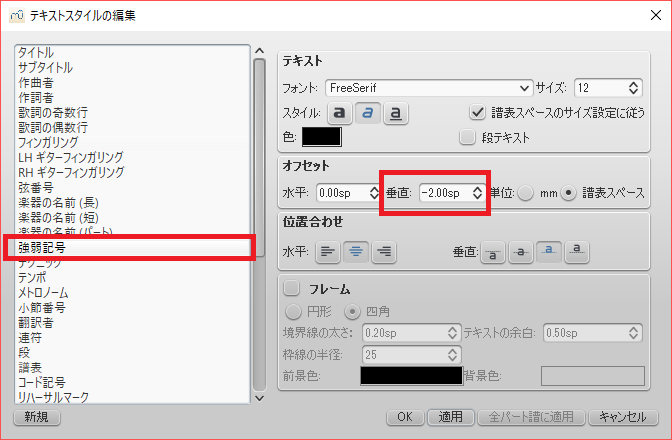Align text horizontally left
This screenshot has height=440, width=672.
click(x=328, y=251)
